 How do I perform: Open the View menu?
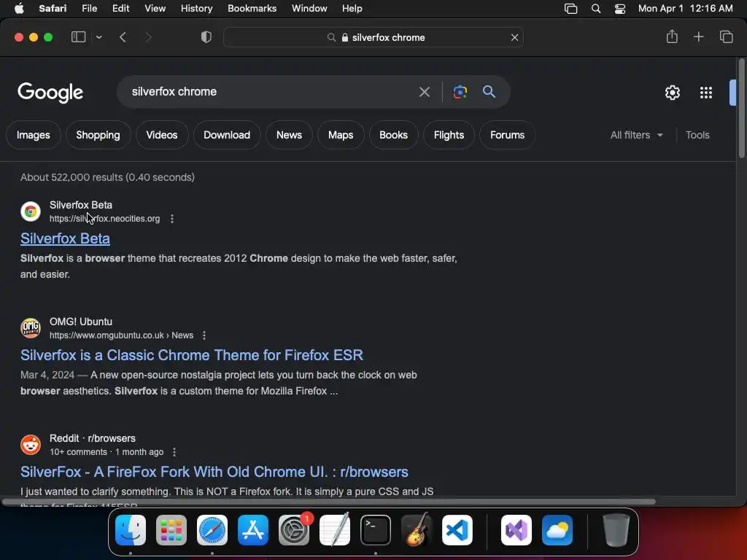tap(155, 9)
